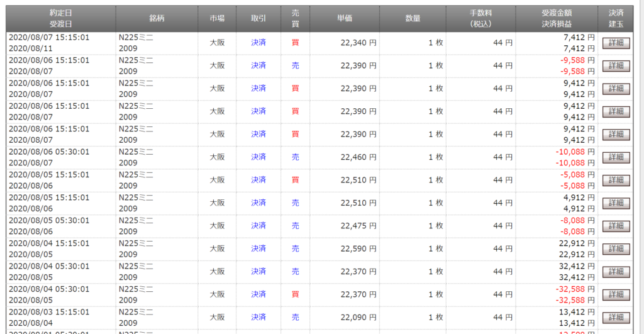Image resolution: width=644 pixels, height=334 pixels.
Task: Click the unit price 22,590 円
Action: (358, 248)
